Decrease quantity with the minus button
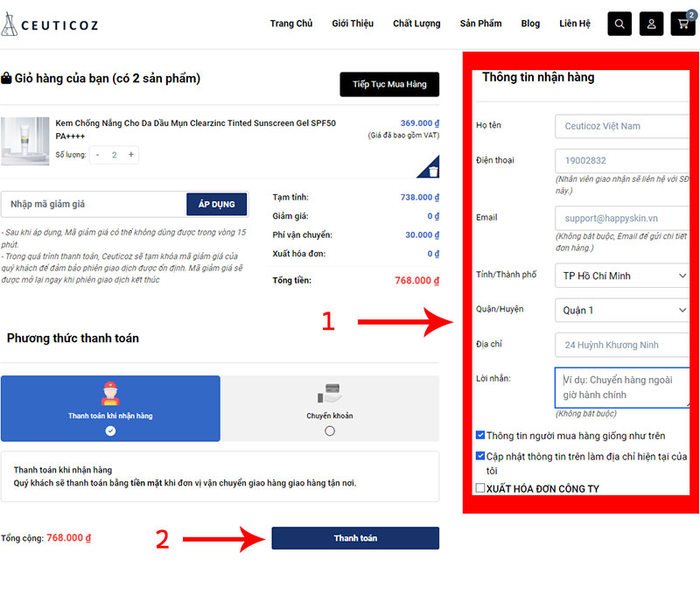 click(x=98, y=155)
